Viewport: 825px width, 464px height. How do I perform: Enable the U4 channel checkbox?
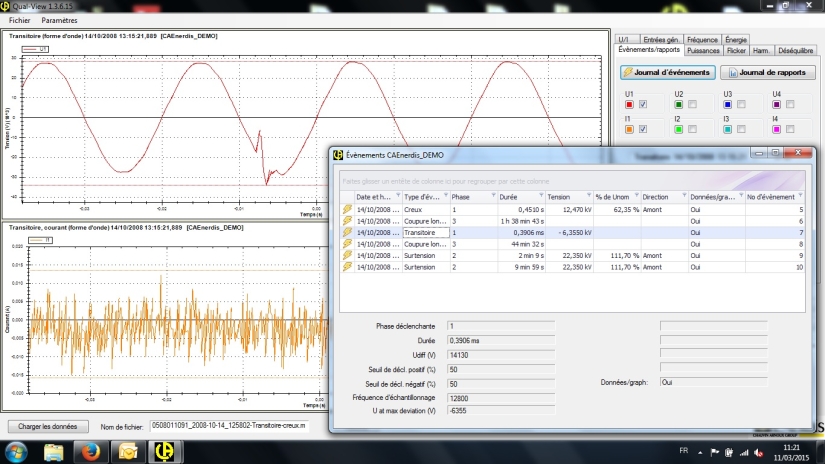790,104
